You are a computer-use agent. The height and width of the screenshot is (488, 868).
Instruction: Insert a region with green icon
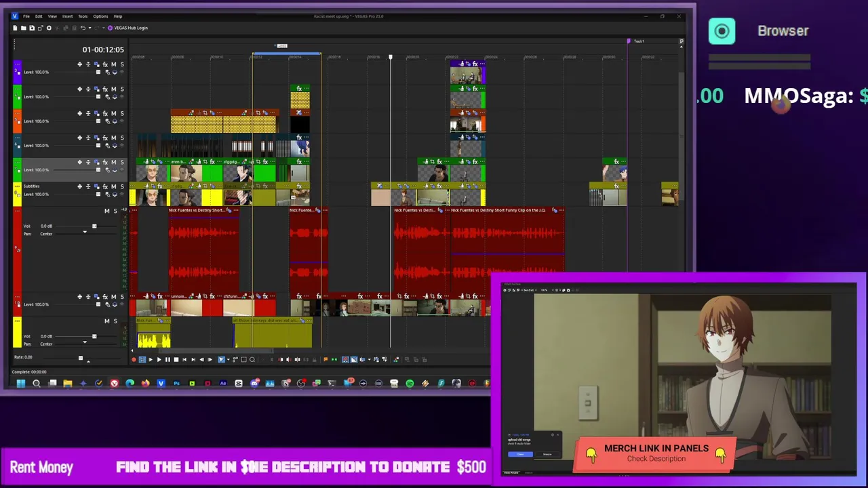[x=334, y=359]
